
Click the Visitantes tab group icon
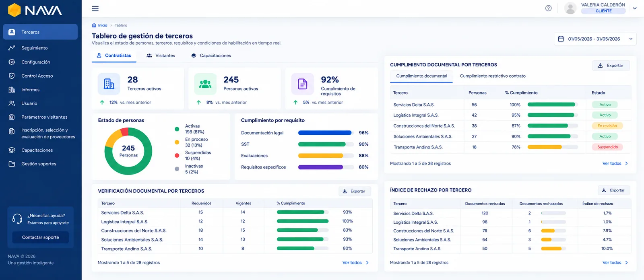point(149,56)
